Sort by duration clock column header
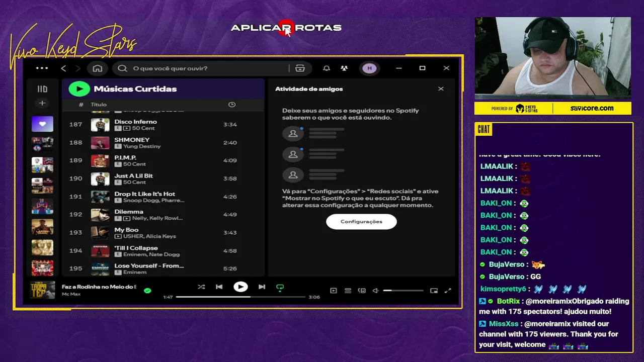Image resolution: width=644 pixels, height=362 pixels. [232, 105]
